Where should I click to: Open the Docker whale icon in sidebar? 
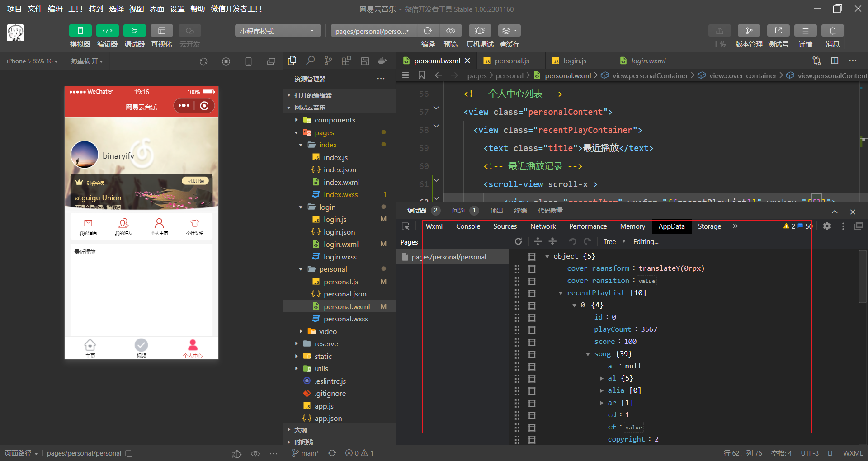click(x=382, y=61)
